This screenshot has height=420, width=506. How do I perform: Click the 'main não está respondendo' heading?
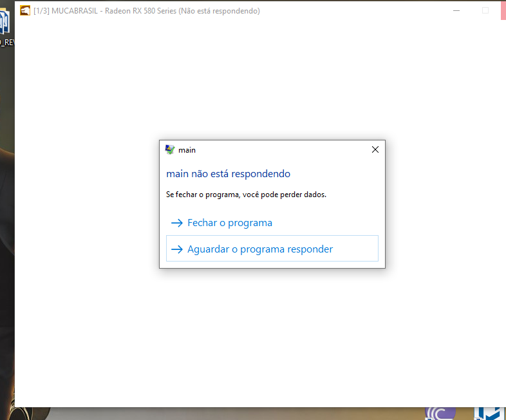tap(228, 174)
